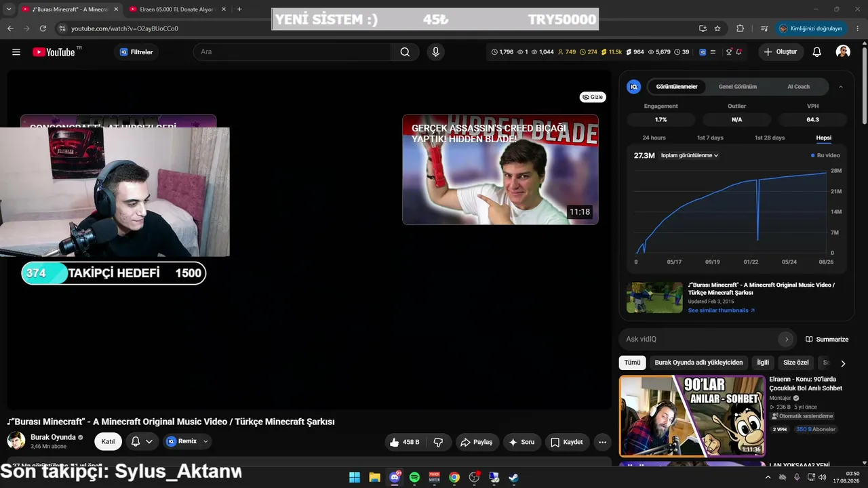
Task: Click the magnifier search button
Action: pos(405,52)
